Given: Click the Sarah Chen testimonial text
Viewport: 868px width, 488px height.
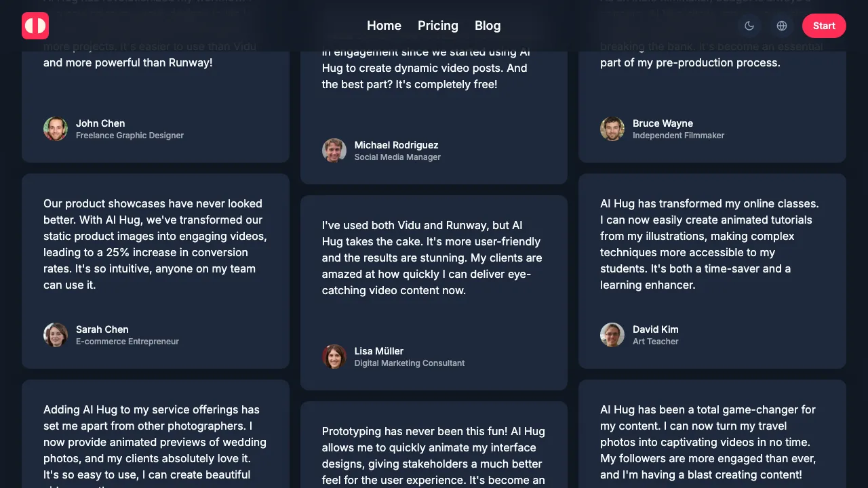Looking at the screenshot, I should (155, 244).
